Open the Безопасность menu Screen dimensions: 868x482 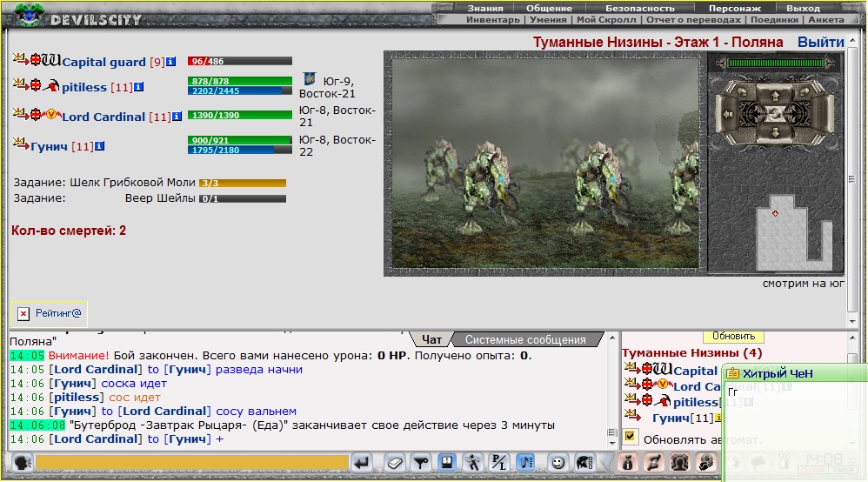coord(640,9)
